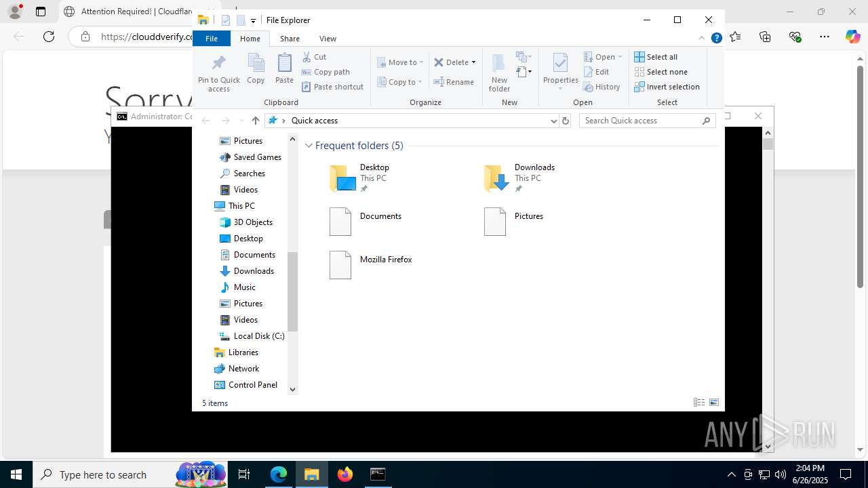Viewport: 868px width, 488px height.
Task: Click the Delete button in ribbon
Action: point(451,62)
